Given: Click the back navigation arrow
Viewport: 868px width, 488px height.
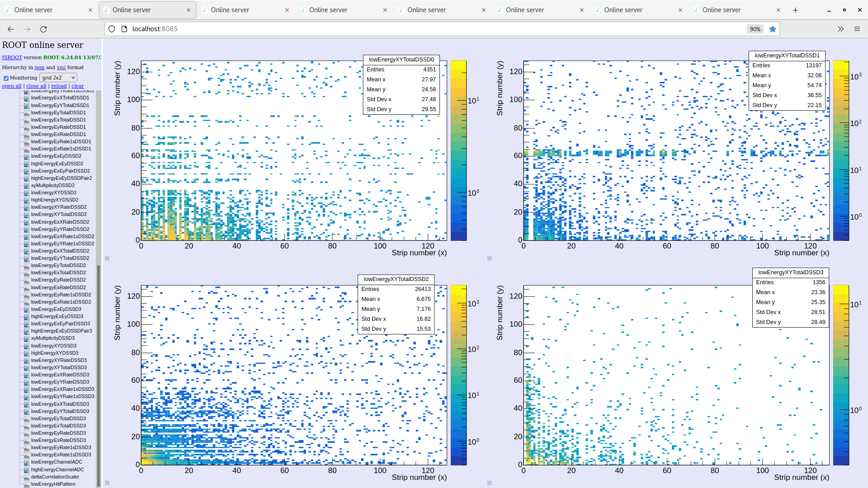Looking at the screenshot, I should [x=10, y=29].
